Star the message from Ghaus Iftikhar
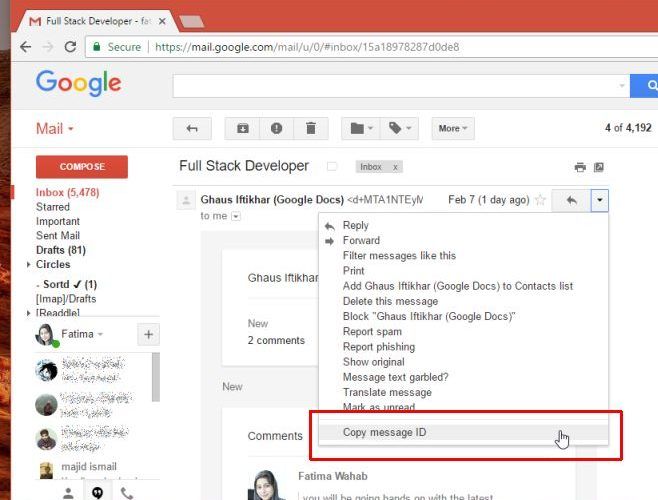 [x=540, y=200]
